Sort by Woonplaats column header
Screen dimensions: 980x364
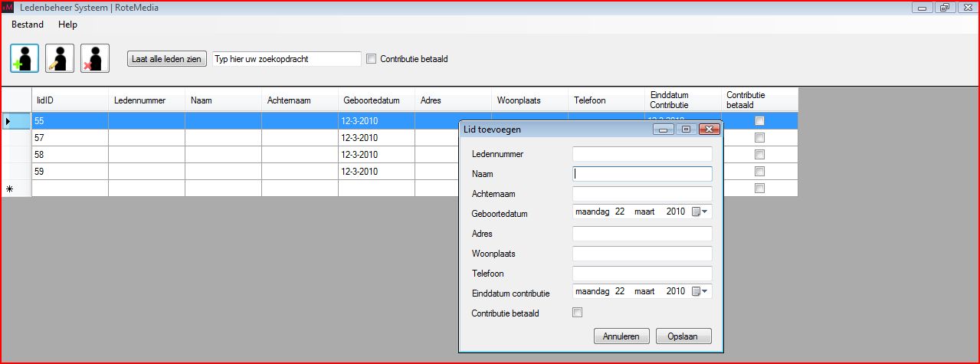click(529, 100)
